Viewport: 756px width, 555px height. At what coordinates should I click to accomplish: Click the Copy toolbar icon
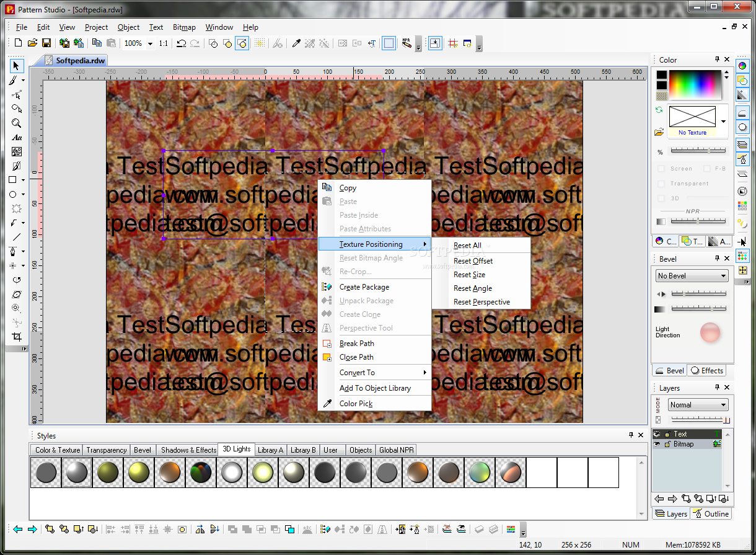[x=97, y=43]
